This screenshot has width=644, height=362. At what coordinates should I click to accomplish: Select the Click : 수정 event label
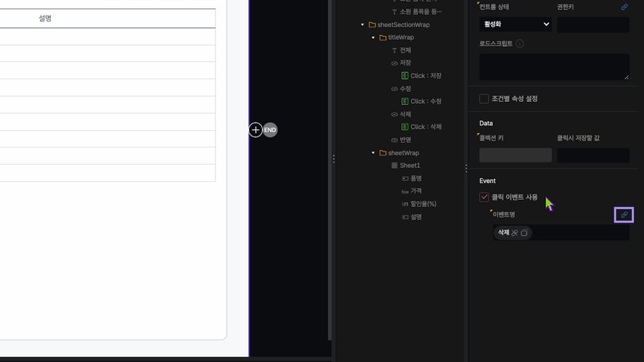pyautogui.click(x=426, y=101)
